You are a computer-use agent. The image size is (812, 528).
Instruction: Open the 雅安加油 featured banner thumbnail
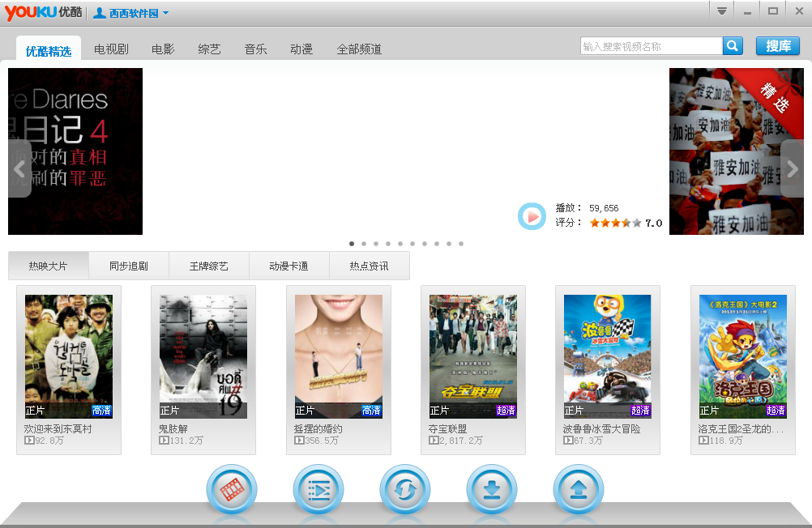pyautogui.click(x=737, y=151)
